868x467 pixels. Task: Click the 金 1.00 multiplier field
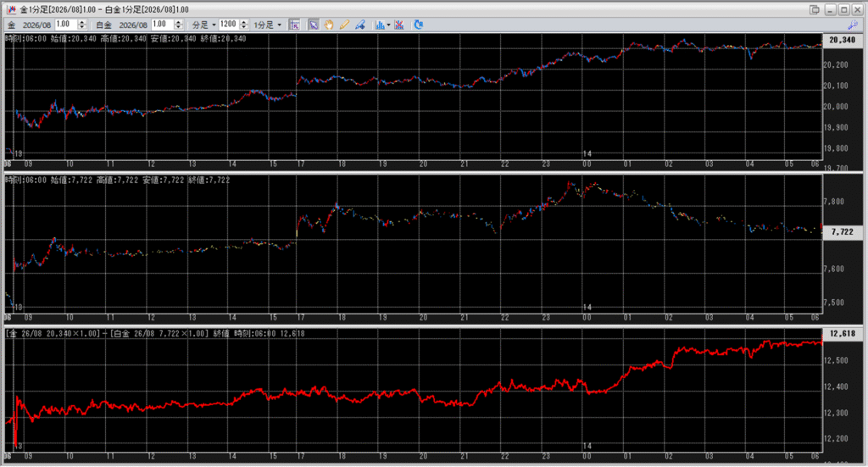[x=66, y=25]
